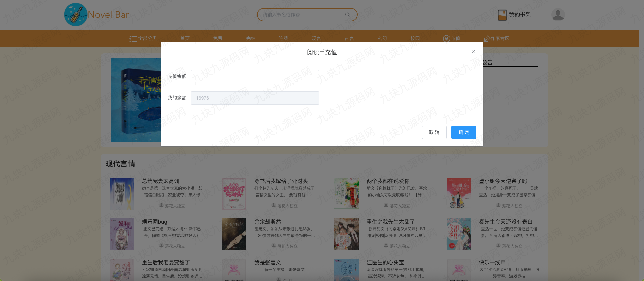Open the title 总统宠妻太高调
The height and width of the screenshot is (281, 644).
[x=161, y=181]
